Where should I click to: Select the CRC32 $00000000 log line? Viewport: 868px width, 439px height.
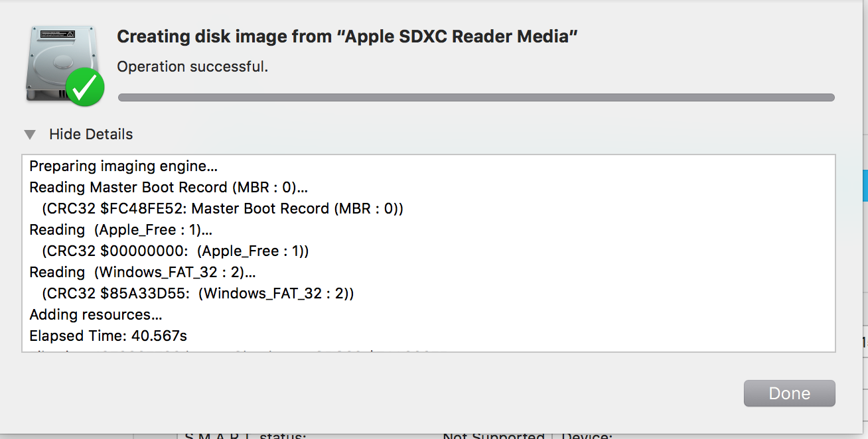(x=175, y=251)
